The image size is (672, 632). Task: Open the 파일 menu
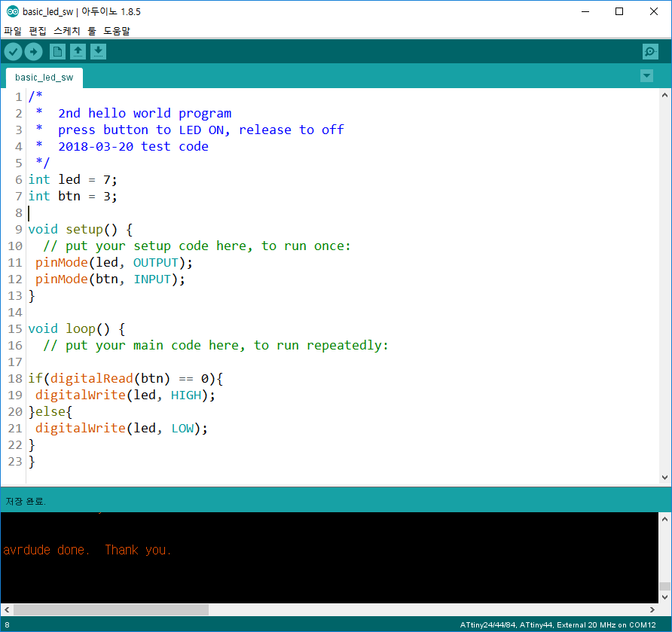(x=12, y=31)
